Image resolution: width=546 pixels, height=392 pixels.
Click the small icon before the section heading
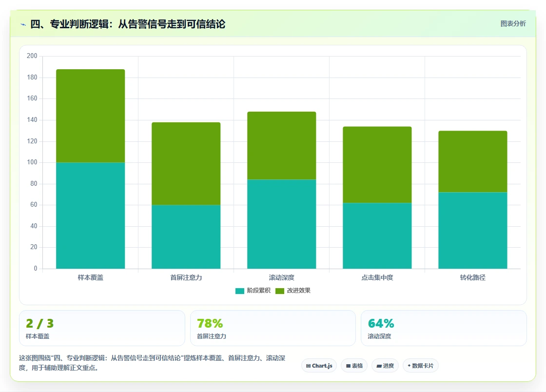(x=23, y=24)
